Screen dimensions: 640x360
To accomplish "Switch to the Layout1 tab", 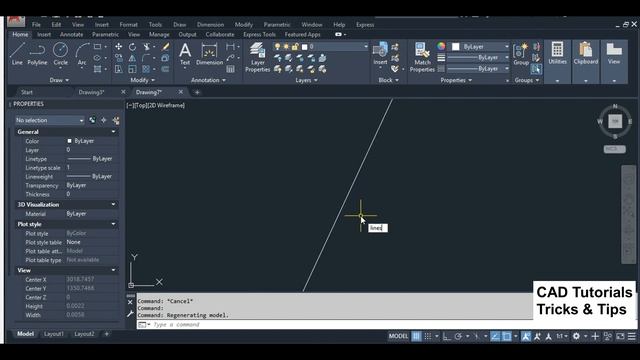I will [x=53, y=334].
